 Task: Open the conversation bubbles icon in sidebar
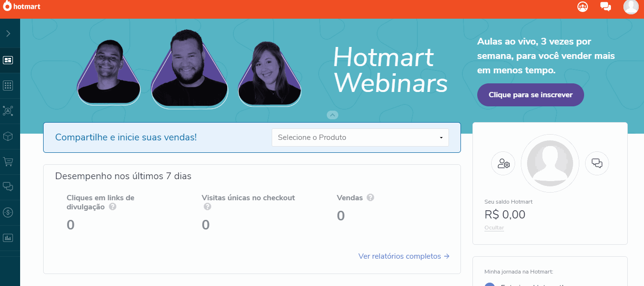click(8, 187)
